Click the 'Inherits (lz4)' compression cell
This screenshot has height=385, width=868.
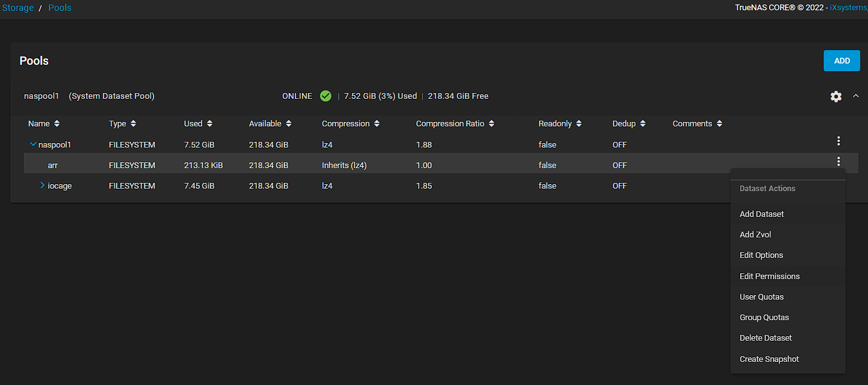[344, 166]
